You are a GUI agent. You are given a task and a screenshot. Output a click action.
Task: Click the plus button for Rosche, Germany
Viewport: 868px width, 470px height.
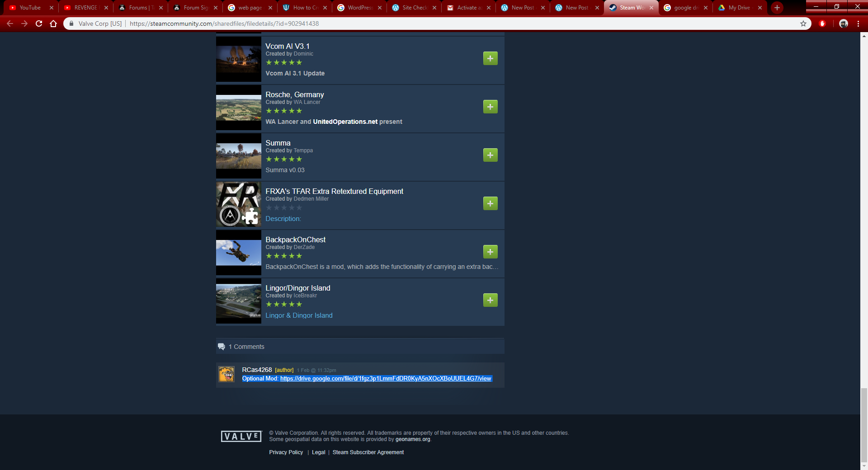point(490,107)
